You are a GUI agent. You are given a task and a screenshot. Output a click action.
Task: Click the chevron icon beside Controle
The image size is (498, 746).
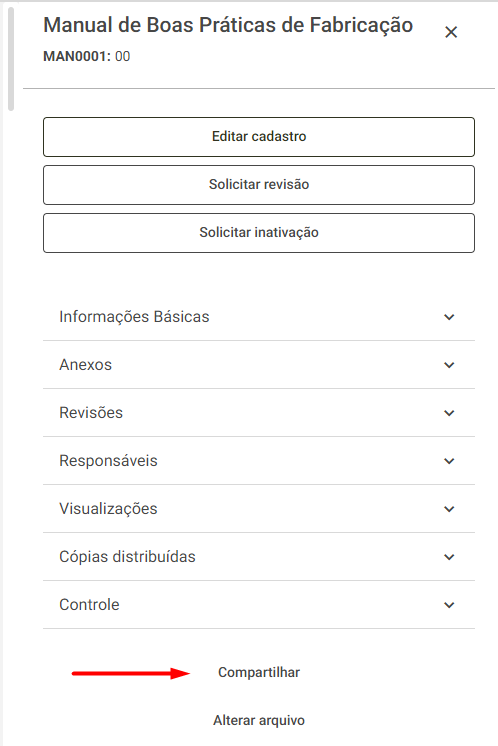(x=449, y=605)
